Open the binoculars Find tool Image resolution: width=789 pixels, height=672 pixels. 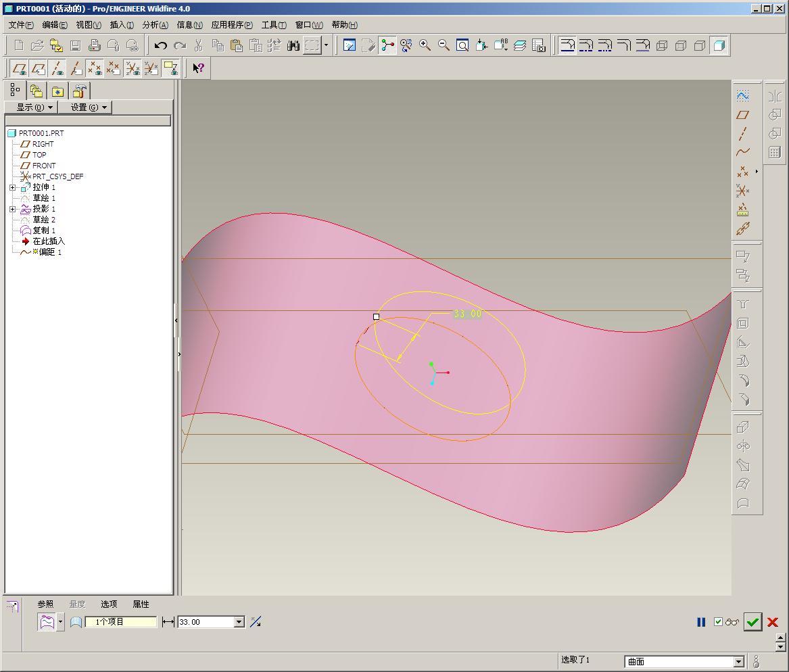(293, 45)
